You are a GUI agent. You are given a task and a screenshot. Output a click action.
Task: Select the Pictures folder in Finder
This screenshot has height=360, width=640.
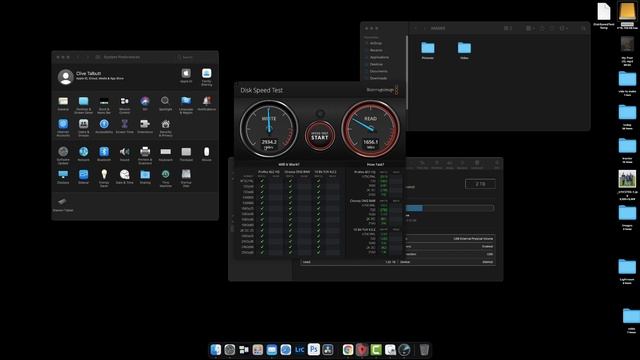coord(427,51)
